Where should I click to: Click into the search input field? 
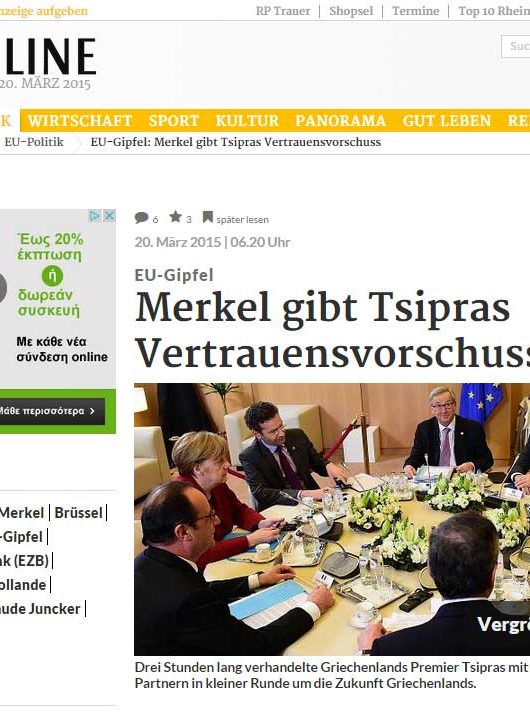(516, 46)
